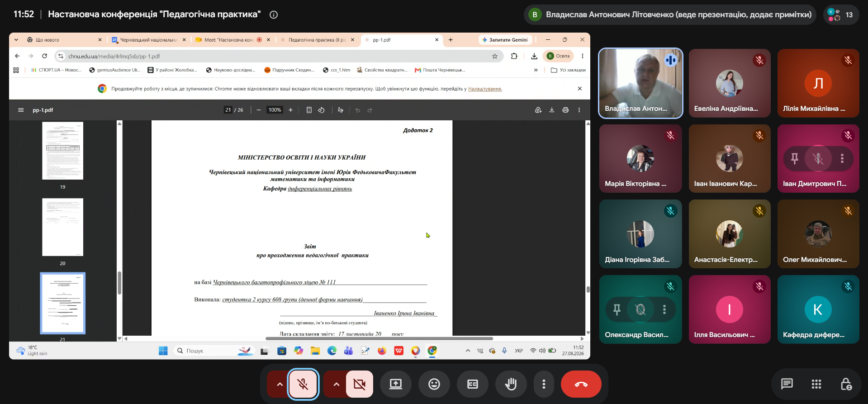The width and height of the screenshot is (868, 404).
Task: Toggle the camera button in Meet controls
Action: pyautogui.click(x=360, y=384)
